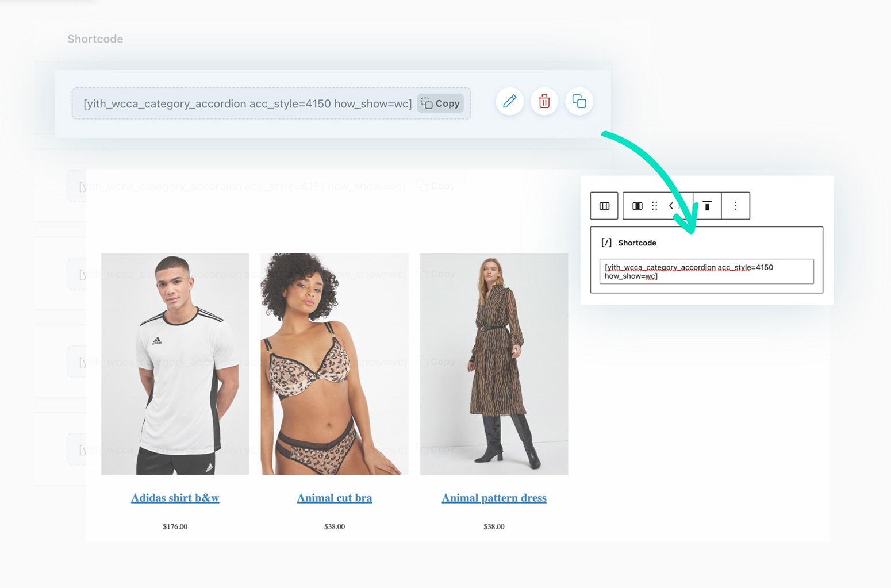
Task: Click the Shortcode column heading
Action: [95, 39]
